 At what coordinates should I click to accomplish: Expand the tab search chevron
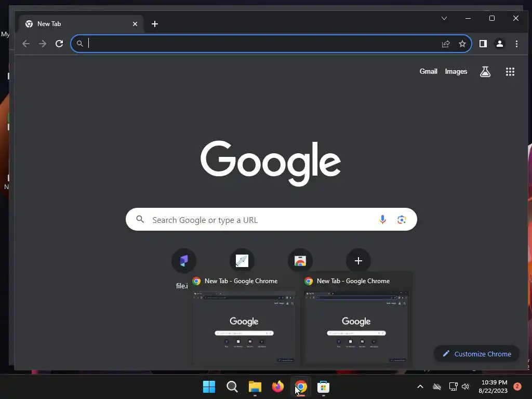(444, 18)
